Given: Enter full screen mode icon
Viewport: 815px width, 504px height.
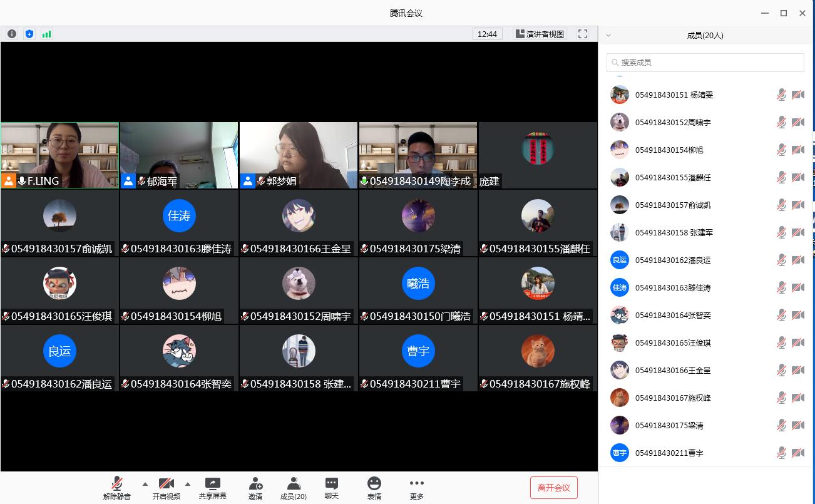Looking at the screenshot, I should (583, 34).
